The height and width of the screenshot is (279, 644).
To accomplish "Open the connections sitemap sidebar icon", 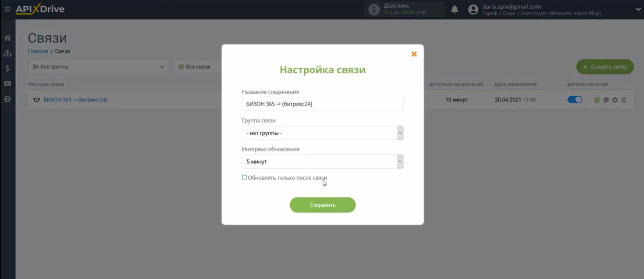I will pos(7,53).
